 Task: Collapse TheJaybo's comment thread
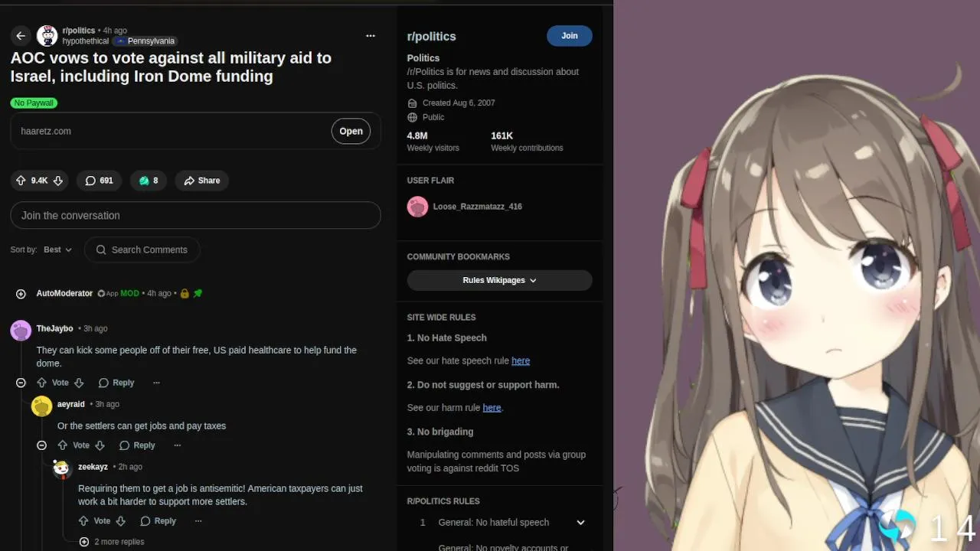coord(21,383)
